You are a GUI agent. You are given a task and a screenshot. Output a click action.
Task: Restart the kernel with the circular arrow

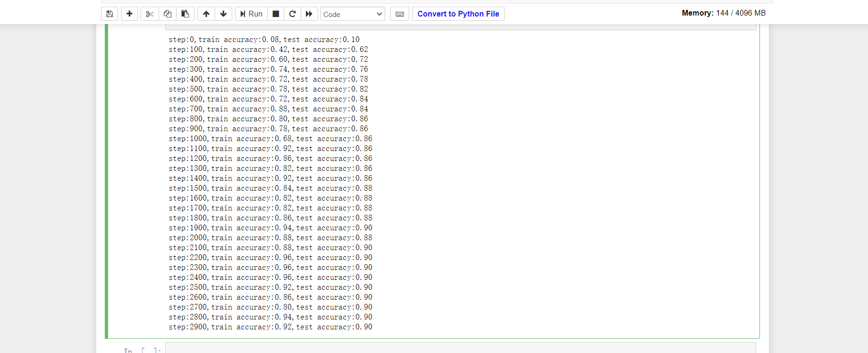point(293,14)
